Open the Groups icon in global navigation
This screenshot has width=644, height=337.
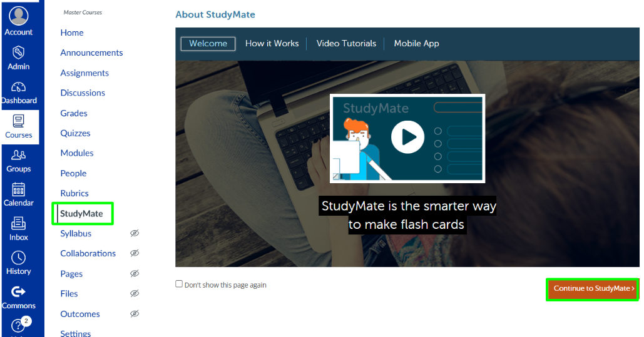pos(19,156)
